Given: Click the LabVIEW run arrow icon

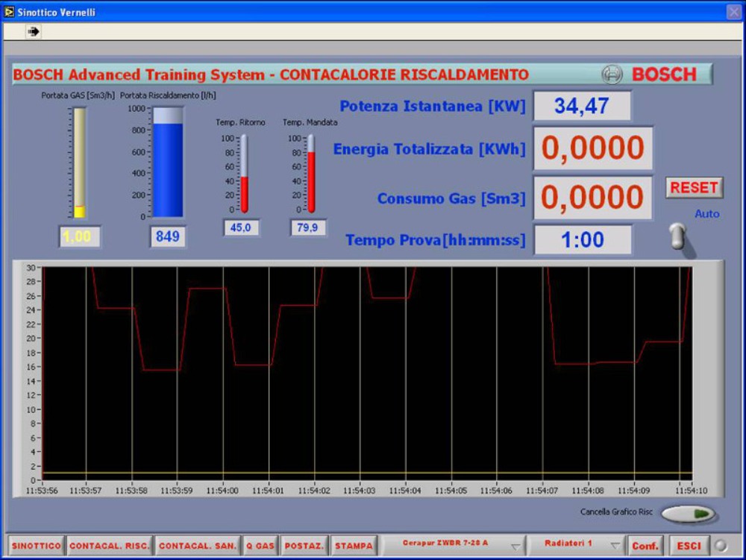Looking at the screenshot, I should (34, 31).
